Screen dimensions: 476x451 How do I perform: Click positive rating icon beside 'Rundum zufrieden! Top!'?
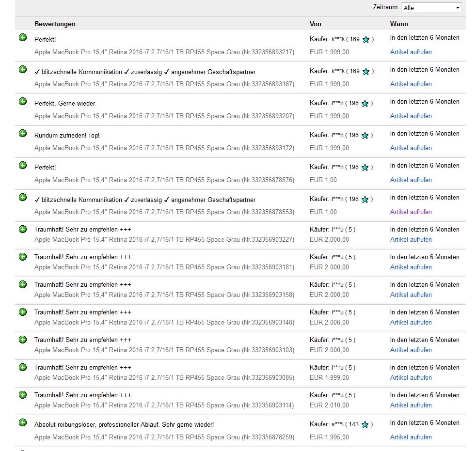click(x=23, y=133)
